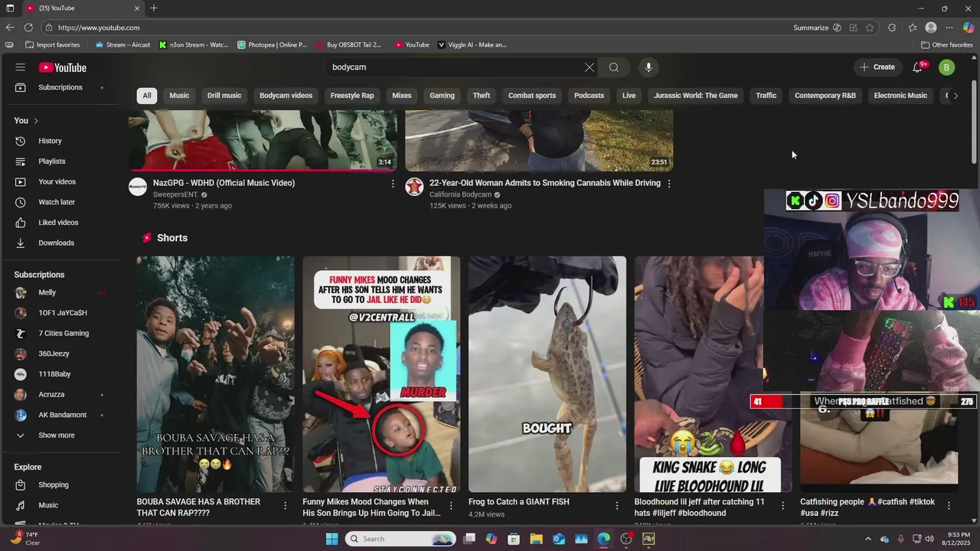
Task: Open the notifications bell
Action: pos(917,67)
